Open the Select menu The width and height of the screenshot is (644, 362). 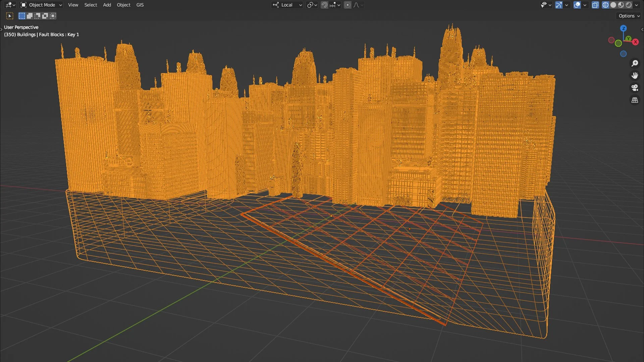click(91, 5)
